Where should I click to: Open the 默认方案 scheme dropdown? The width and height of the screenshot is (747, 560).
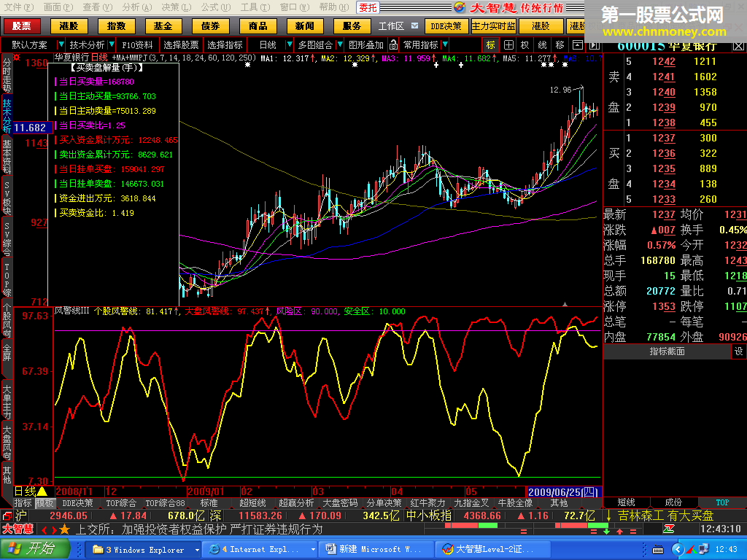[61, 44]
